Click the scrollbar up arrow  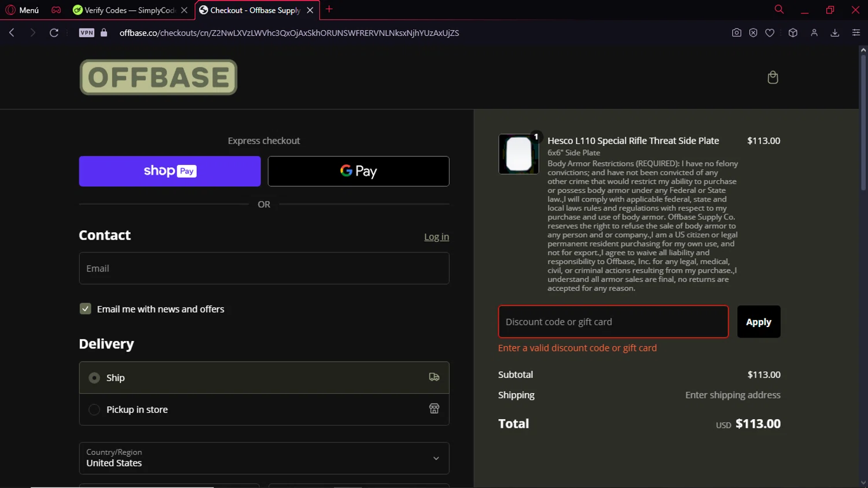(x=863, y=50)
